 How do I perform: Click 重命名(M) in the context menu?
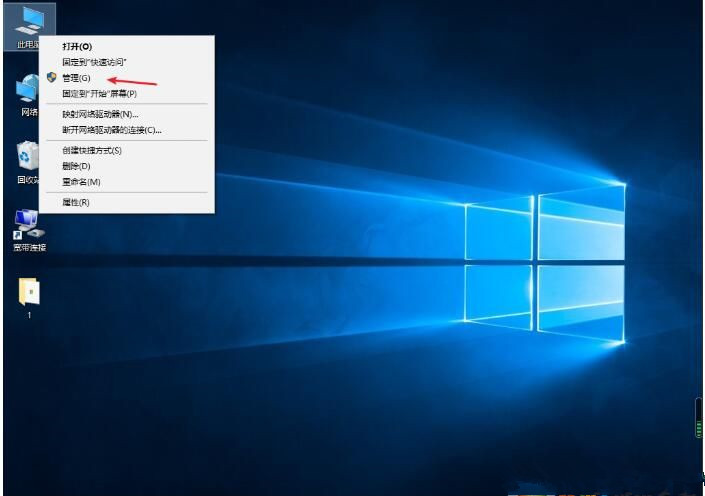[81, 182]
